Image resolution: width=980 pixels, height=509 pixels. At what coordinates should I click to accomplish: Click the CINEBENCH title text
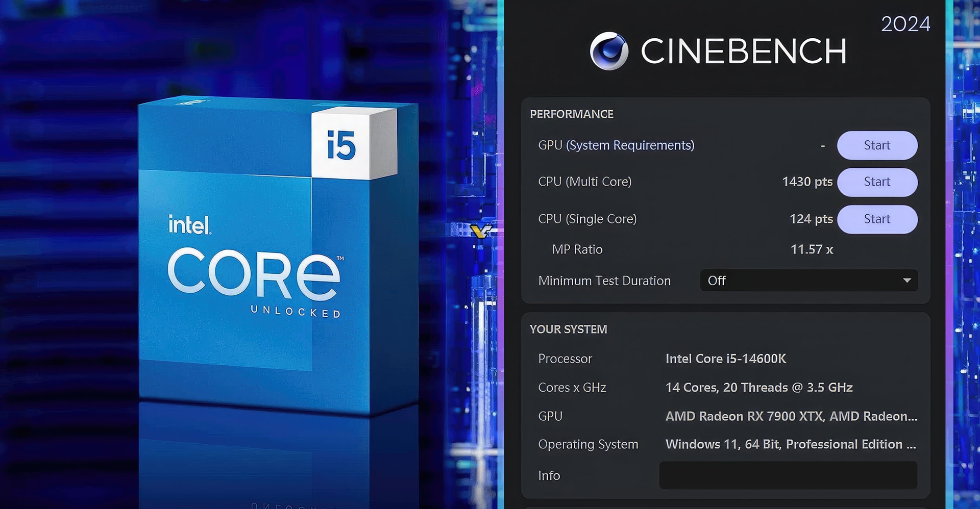click(744, 51)
